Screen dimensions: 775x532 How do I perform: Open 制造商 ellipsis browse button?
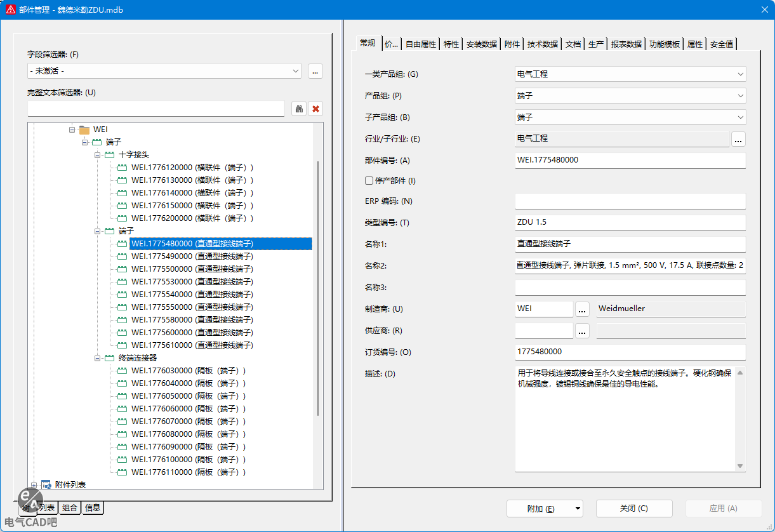point(582,309)
